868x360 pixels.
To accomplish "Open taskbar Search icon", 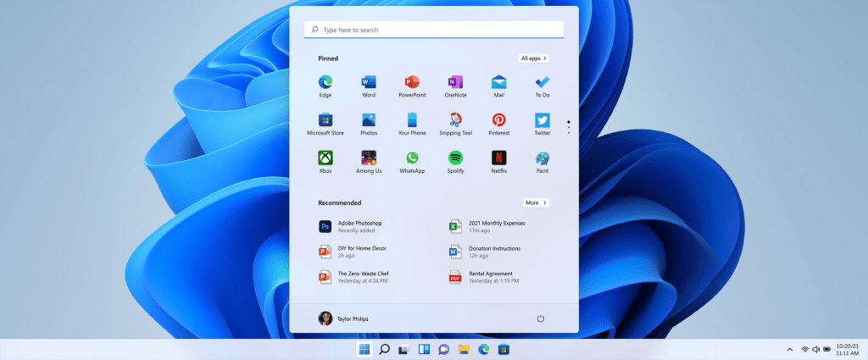I will [x=384, y=350].
